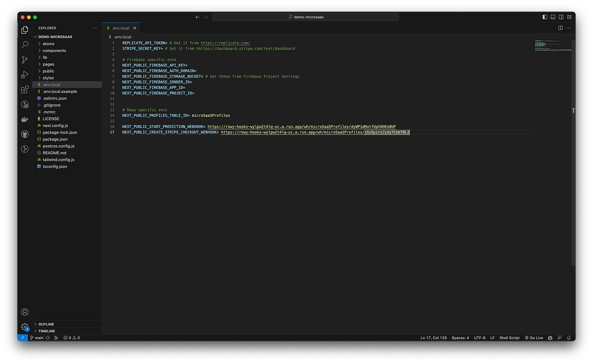Open the notifications bell in status bar

click(x=568, y=337)
